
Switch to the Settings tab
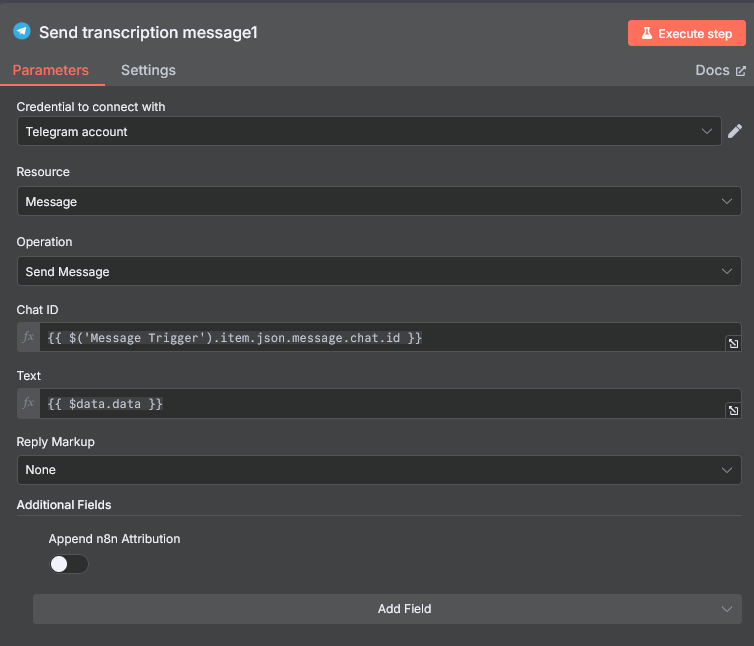(x=148, y=70)
